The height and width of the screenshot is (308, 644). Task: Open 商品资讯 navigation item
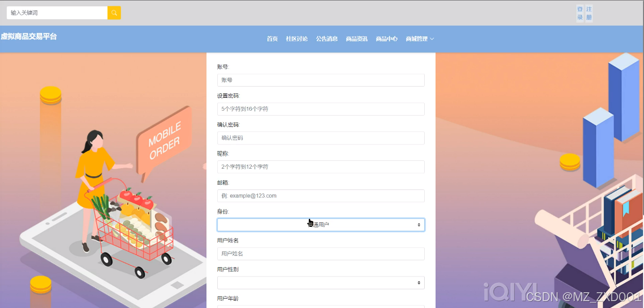[x=357, y=39]
